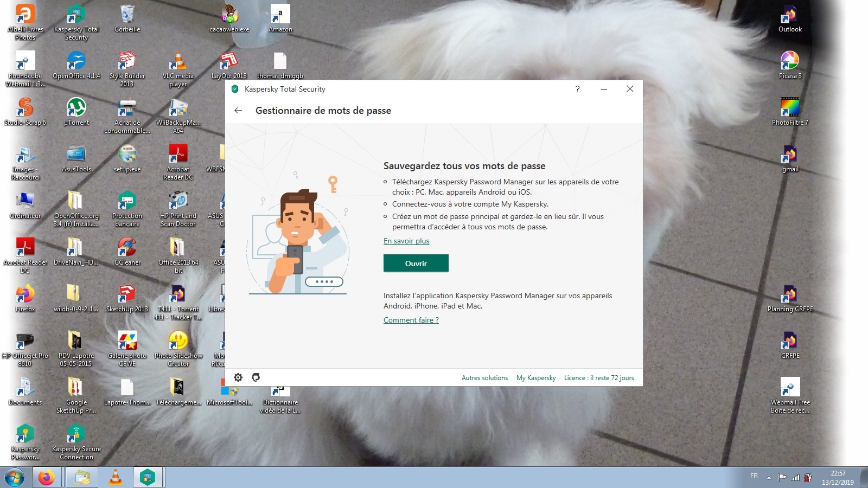868x488 pixels.
Task: Launch OpenOffice 4.1.4 icon
Action: point(76,66)
